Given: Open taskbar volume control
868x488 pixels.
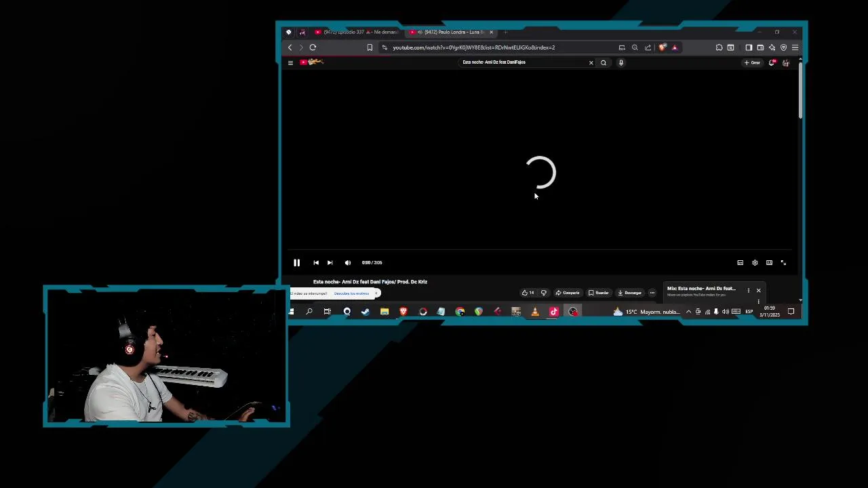Looking at the screenshot, I should (x=725, y=312).
